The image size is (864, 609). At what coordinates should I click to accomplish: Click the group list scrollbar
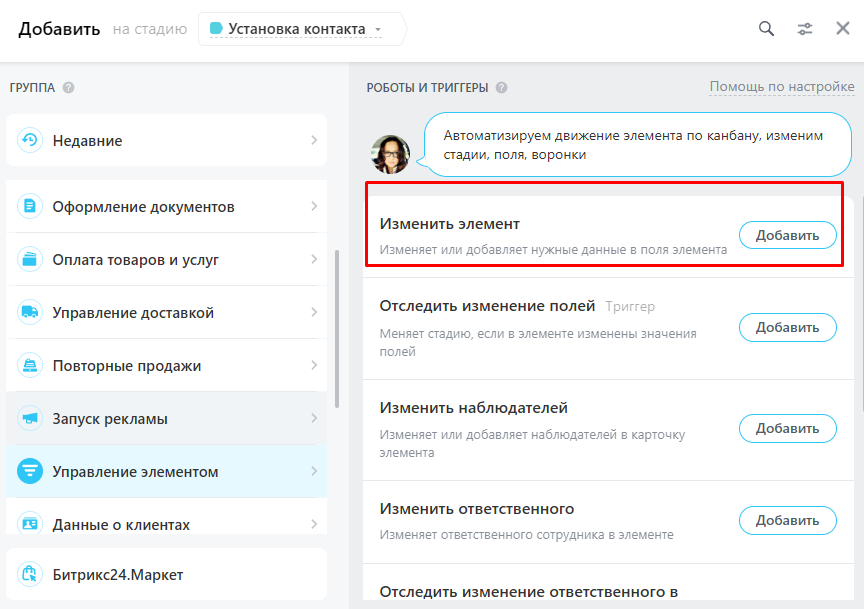click(x=337, y=329)
